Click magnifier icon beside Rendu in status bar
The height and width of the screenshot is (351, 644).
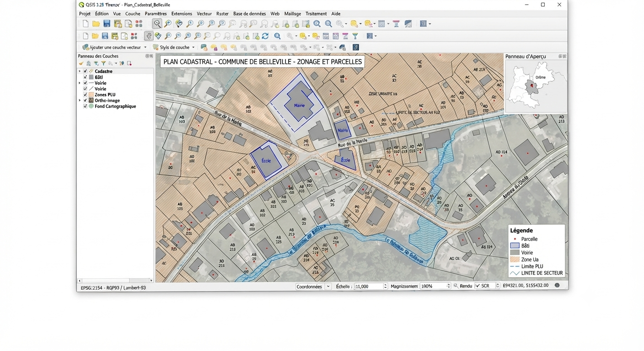[x=456, y=286]
